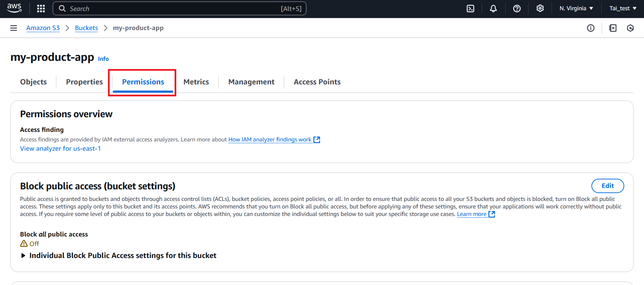Toggle the hamburger side navigation menu
This screenshot has width=644, height=285.
point(14,28)
